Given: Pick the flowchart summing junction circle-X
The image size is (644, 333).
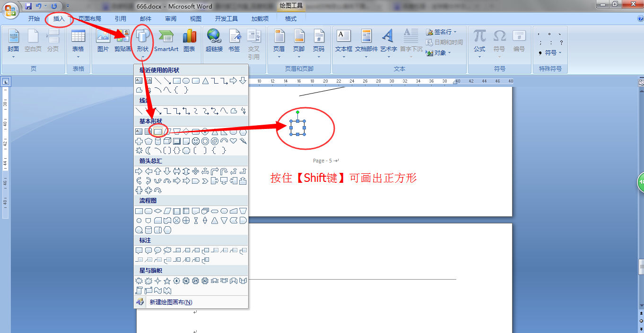Looking at the screenshot, I should (x=177, y=220).
